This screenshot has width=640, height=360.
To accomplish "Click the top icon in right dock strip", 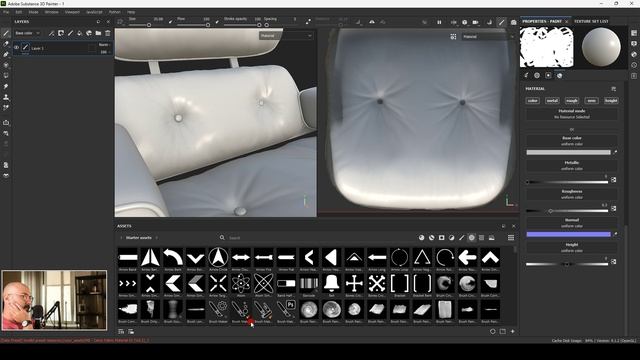I will click(x=633, y=33).
